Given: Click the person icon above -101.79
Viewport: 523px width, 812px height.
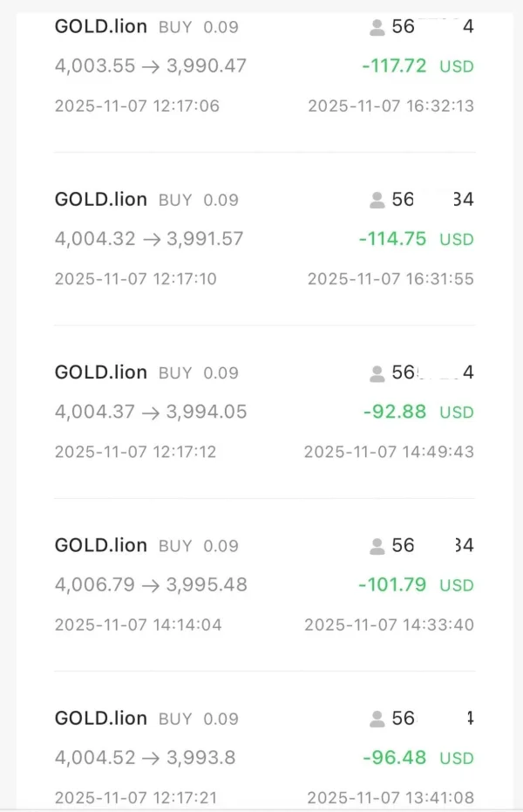Looking at the screenshot, I should tap(377, 546).
